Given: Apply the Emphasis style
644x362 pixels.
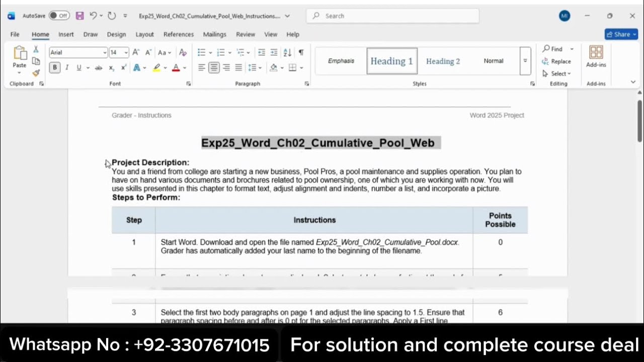Looking at the screenshot, I should [x=341, y=61].
